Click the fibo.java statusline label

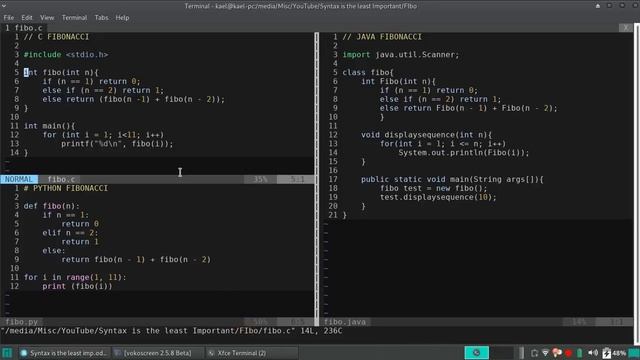[x=345, y=322]
